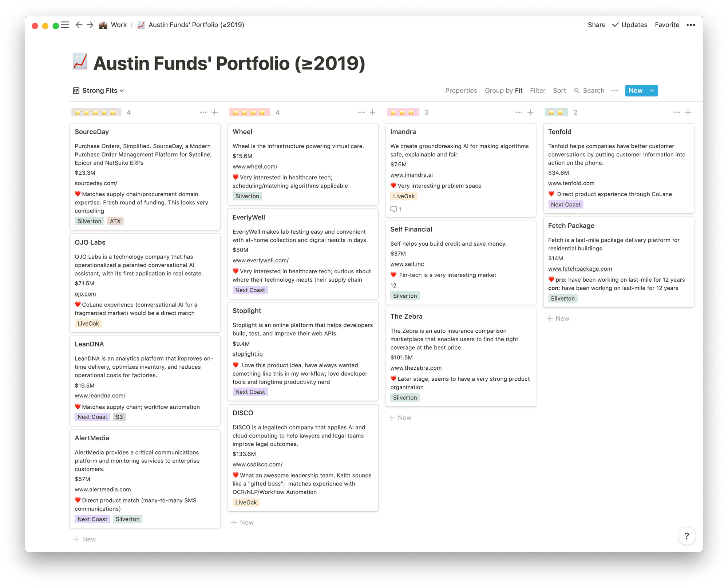Screen dimensions: 728x587
Task: Go forward with the right arrow
Action: pyautogui.click(x=90, y=25)
